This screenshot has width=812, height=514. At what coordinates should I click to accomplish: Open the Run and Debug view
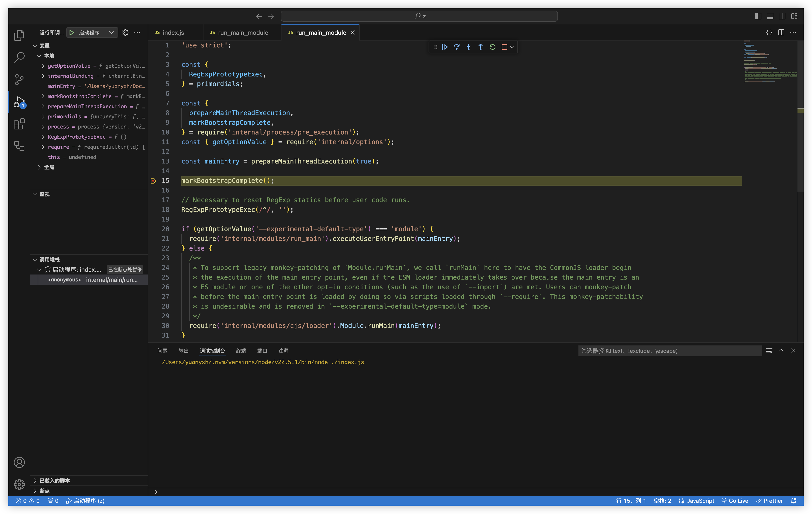[x=19, y=102]
